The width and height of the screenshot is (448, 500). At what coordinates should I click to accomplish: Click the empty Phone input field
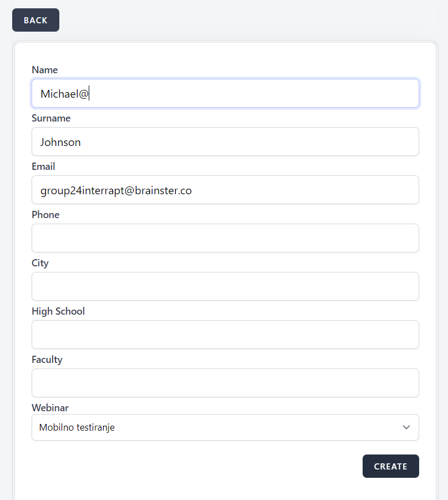pyautogui.click(x=225, y=238)
